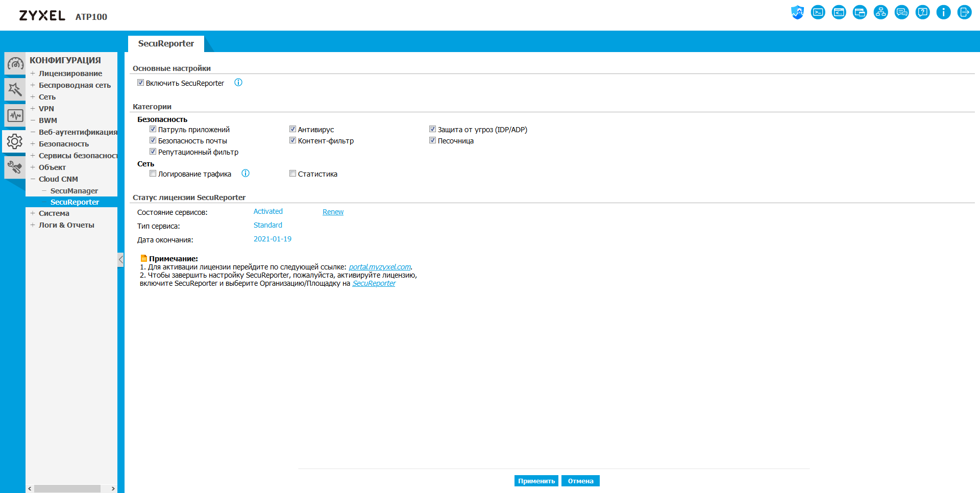Viewport: 980px width, 493px height.
Task: Uncheck the Песочница checkbox
Action: [432, 140]
